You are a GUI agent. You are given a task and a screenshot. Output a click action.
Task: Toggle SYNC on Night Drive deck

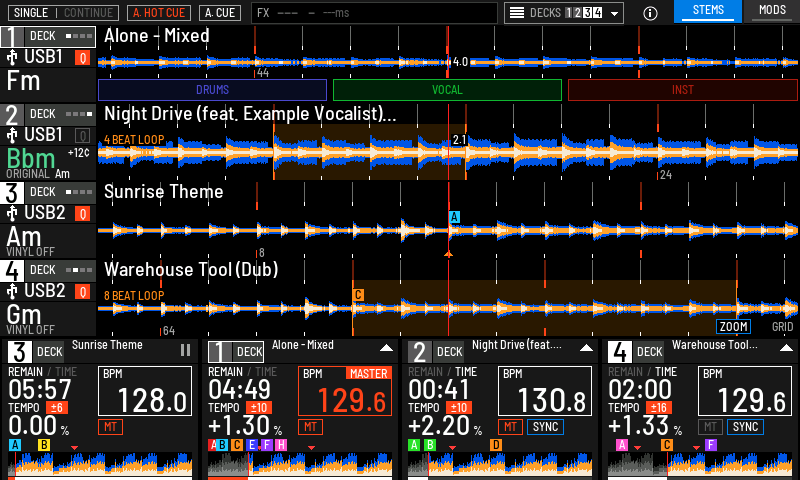pos(545,427)
